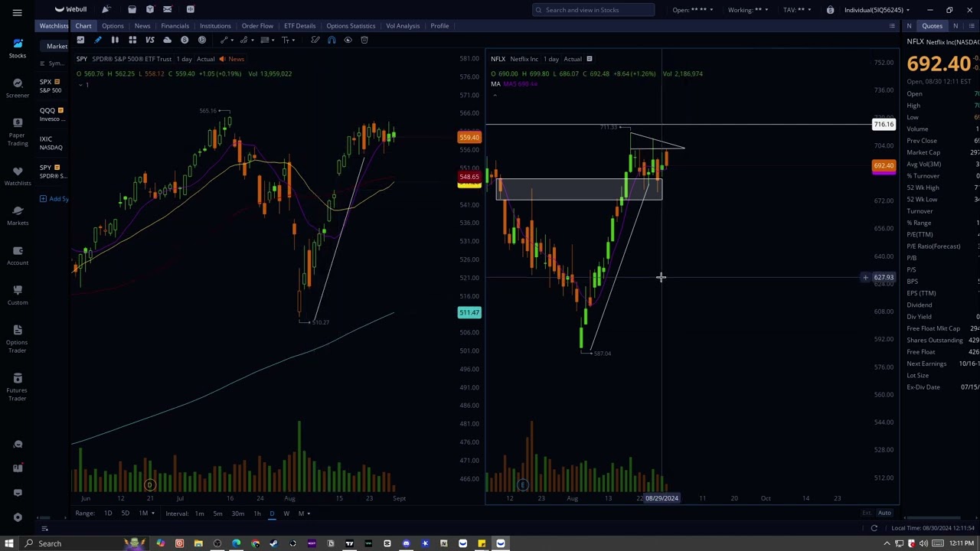980x551 pixels.
Task: Open the Quotes tab in right panel
Action: (932, 26)
